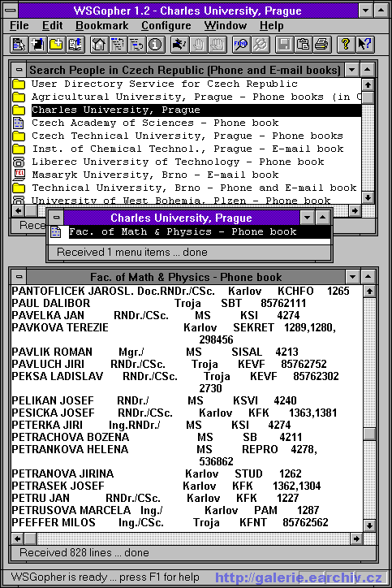The width and height of the screenshot is (392, 588).
Task: Select Czech Academy of Sciences Phone book
Action: pyautogui.click(x=155, y=123)
